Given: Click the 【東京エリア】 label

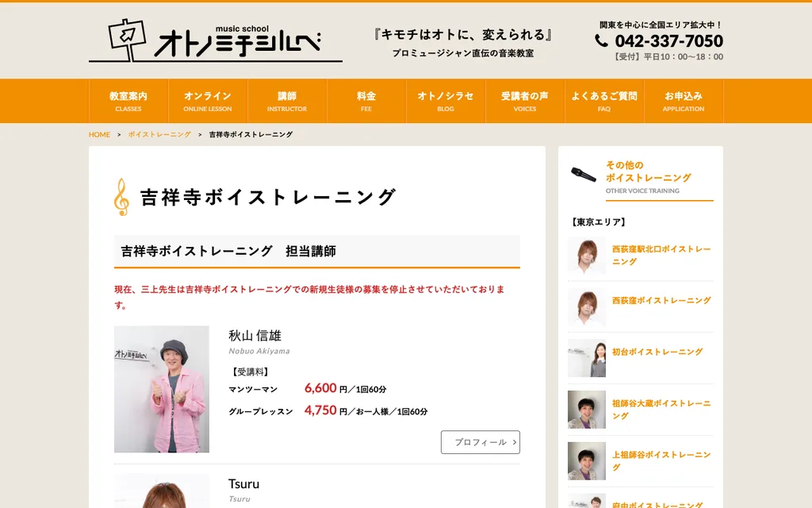Looking at the screenshot, I should click(599, 222).
